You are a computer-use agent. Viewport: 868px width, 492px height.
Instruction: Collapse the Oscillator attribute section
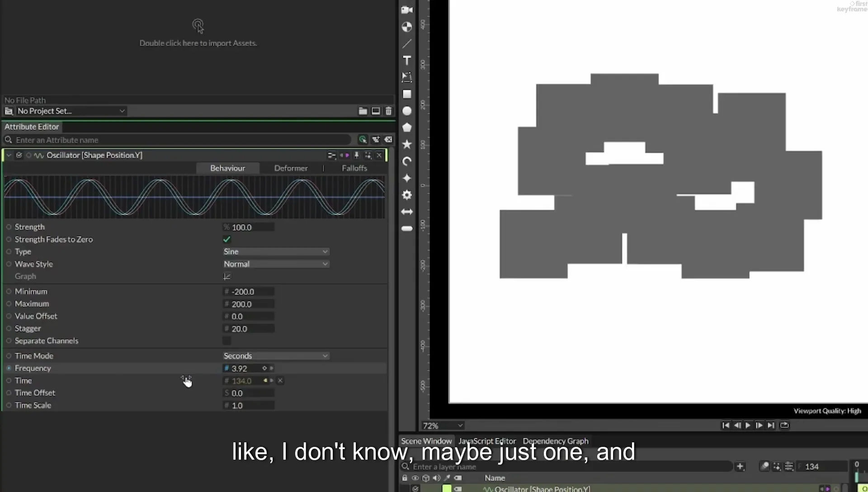point(9,155)
